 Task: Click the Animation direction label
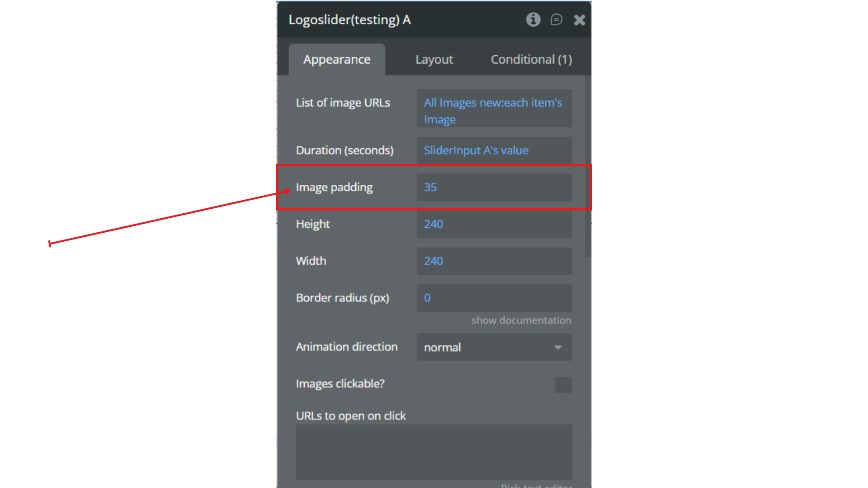pos(347,347)
